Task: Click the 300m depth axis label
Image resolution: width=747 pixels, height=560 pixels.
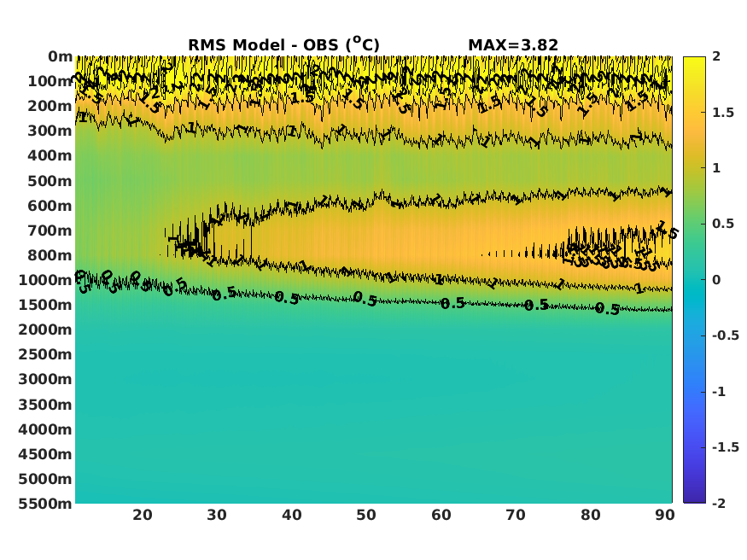Action: (50, 131)
